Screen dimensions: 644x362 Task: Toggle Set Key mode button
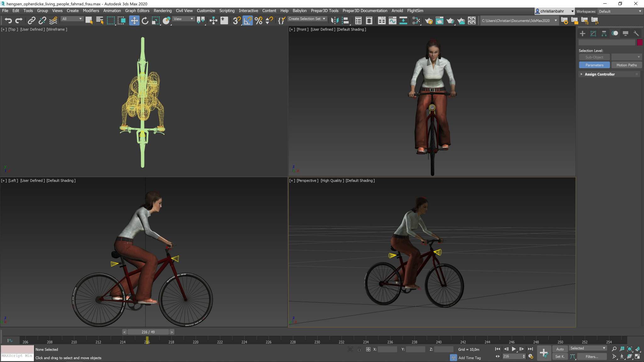pyautogui.click(x=560, y=357)
